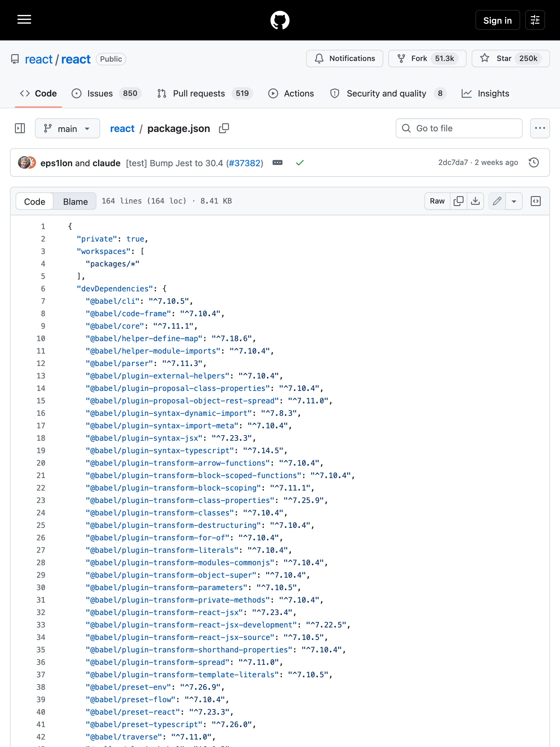View file commit history clock icon
Image resolution: width=560 pixels, height=747 pixels.
(534, 163)
